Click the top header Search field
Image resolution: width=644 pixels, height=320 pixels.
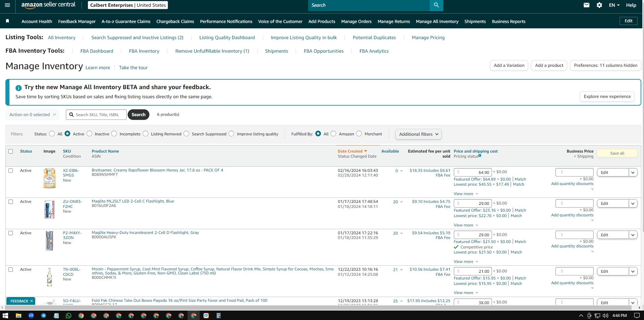point(369,5)
